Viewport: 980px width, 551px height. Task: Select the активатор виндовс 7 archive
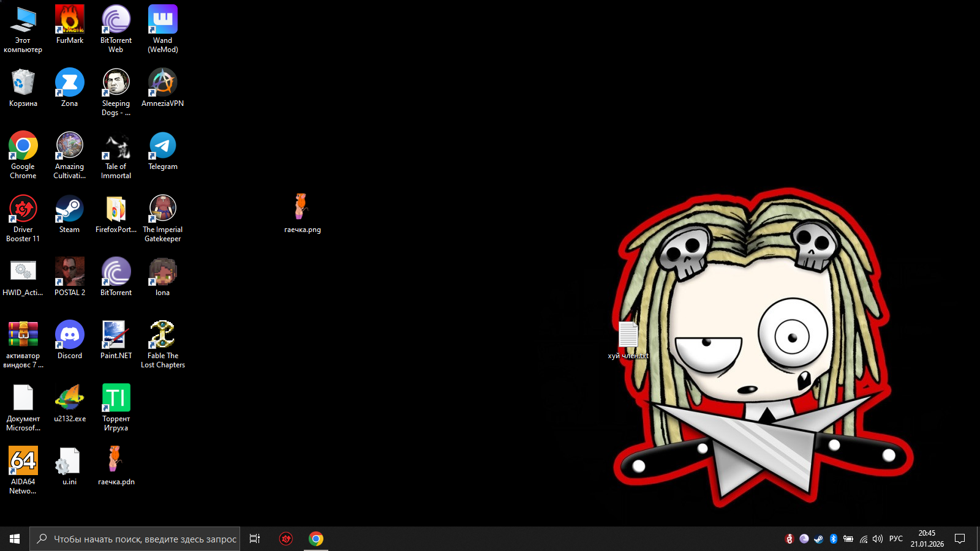(23, 344)
